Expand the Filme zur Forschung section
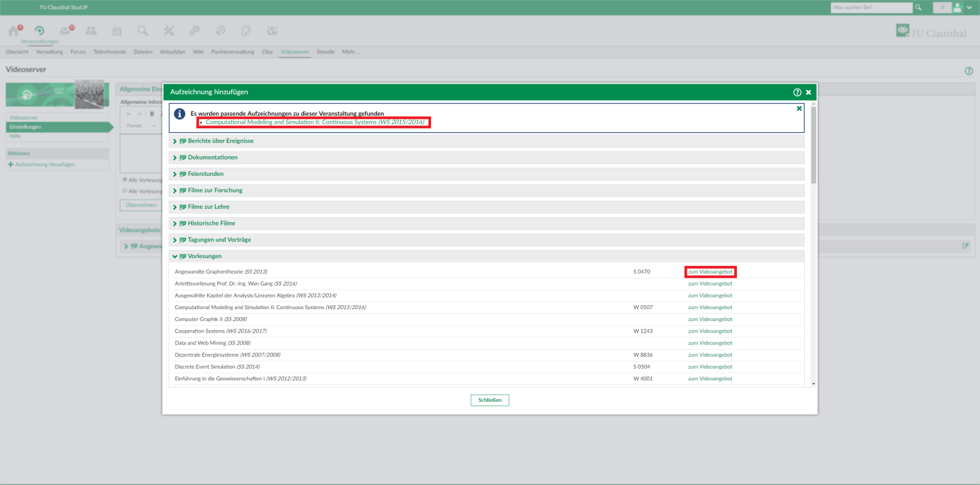Screen dimensions: 980x485 [215, 190]
